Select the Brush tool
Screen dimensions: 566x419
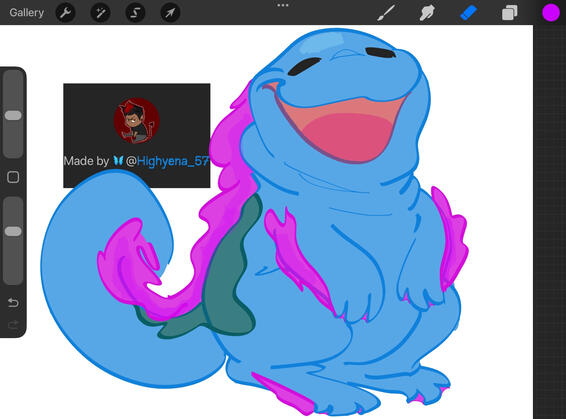tap(386, 13)
